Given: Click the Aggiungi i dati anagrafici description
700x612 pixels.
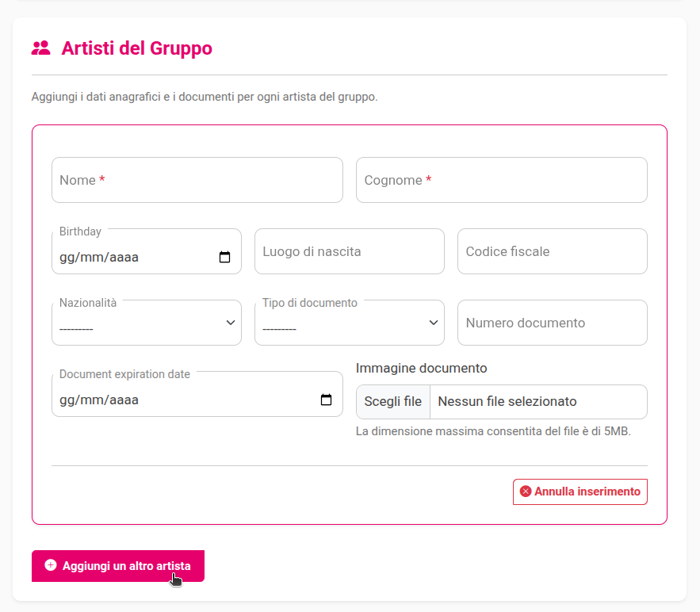Looking at the screenshot, I should click(x=205, y=97).
